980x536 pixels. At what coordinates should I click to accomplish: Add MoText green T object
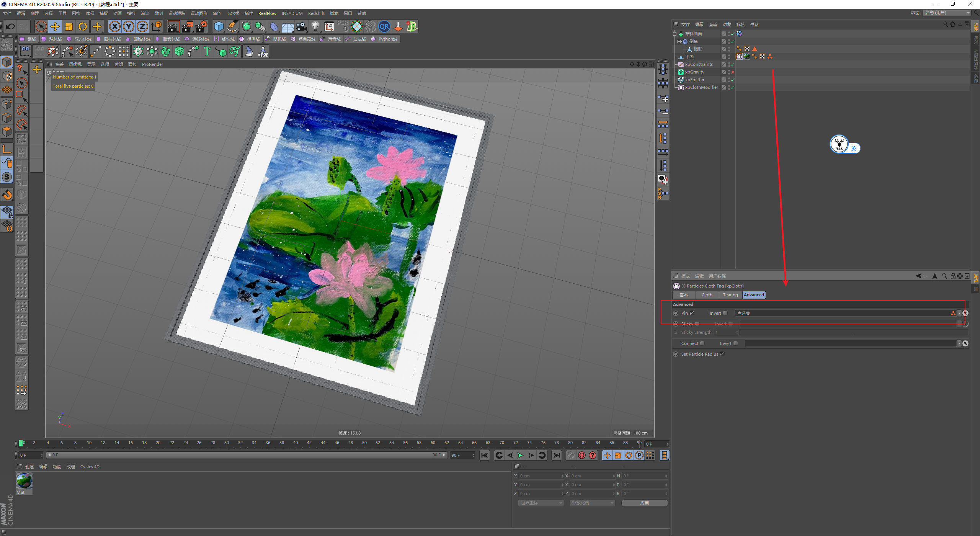207,51
